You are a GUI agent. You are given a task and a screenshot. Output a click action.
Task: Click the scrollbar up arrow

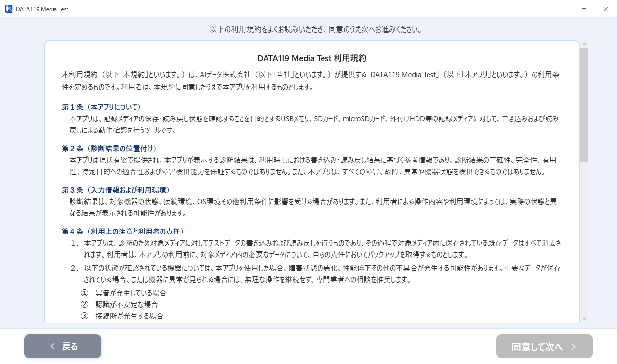pos(584,44)
